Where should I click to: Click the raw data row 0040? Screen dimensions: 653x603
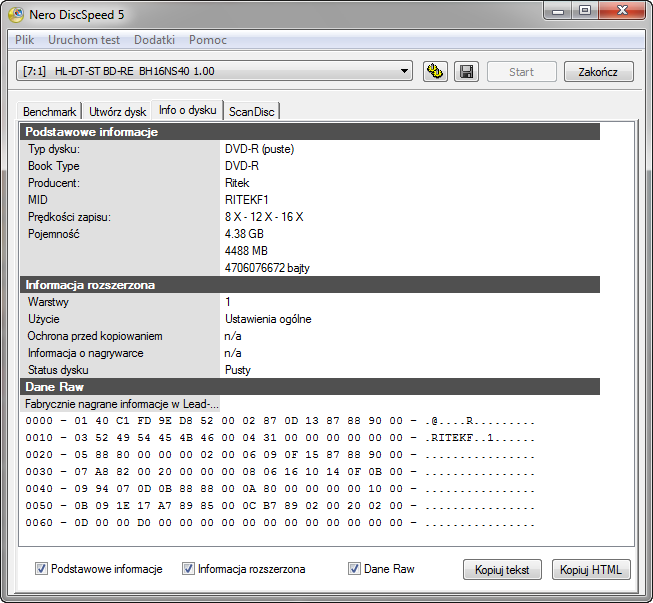pyautogui.click(x=280, y=489)
